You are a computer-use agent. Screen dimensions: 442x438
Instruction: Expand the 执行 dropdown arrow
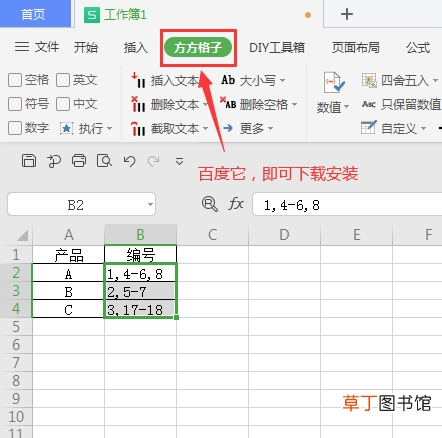click(109, 129)
